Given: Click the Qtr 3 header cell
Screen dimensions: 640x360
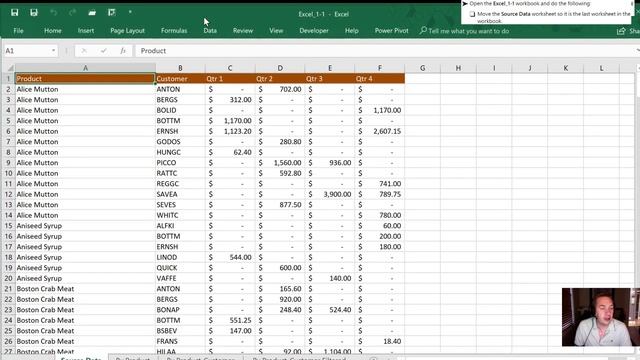Looking at the screenshot, I should click(330, 78).
